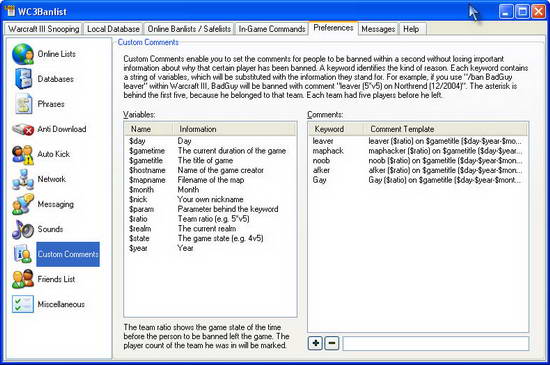Open the Messages tab

[x=378, y=29]
